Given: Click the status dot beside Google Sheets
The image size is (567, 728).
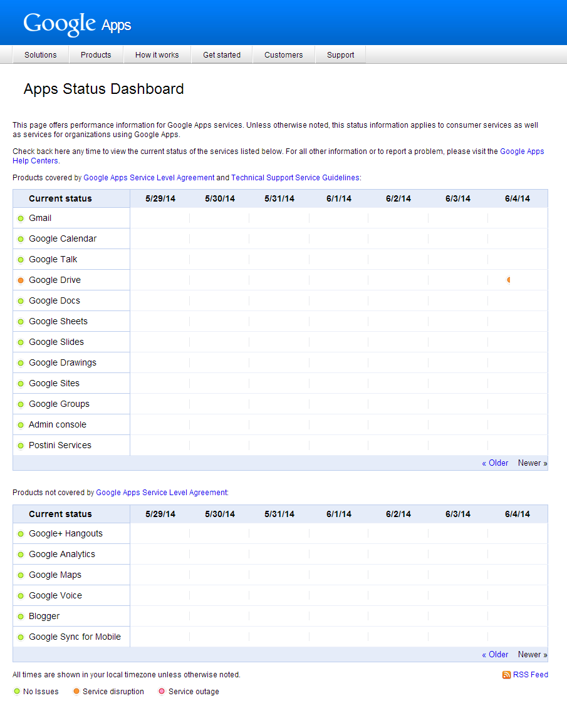Looking at the screenshot, I should coord(21,322).
